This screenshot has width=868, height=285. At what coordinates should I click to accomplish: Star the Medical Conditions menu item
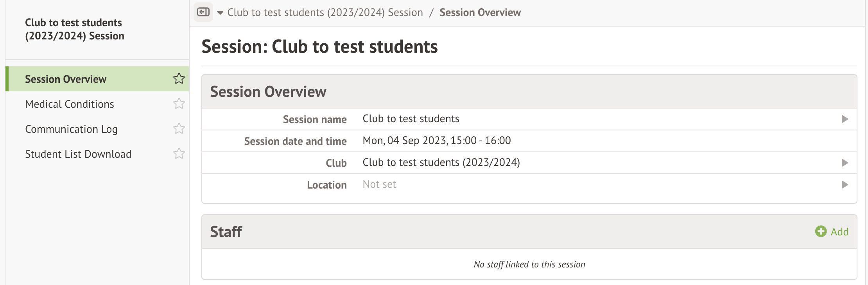179,103
